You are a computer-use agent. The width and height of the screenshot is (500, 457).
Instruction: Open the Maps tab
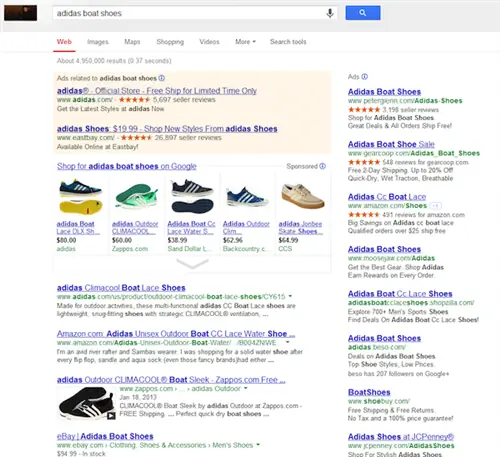pyautogui.click(x=132, y=42)
